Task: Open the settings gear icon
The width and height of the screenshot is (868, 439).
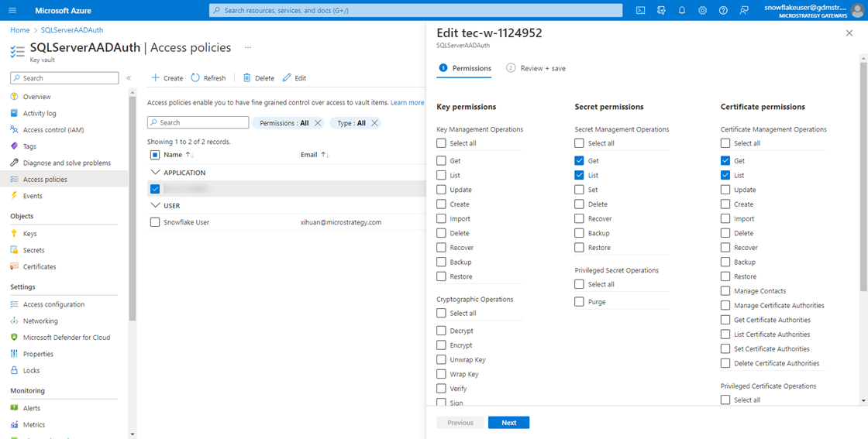Action: point(702,10)
